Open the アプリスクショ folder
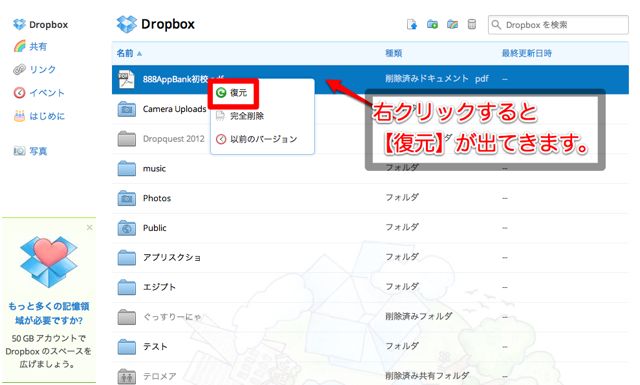This screenshot has height=385, width=640. click(x=171, y=258)
